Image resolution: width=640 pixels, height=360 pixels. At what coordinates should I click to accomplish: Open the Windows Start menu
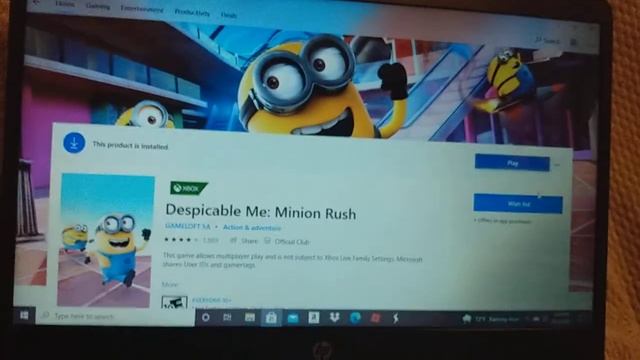[24, 315]
